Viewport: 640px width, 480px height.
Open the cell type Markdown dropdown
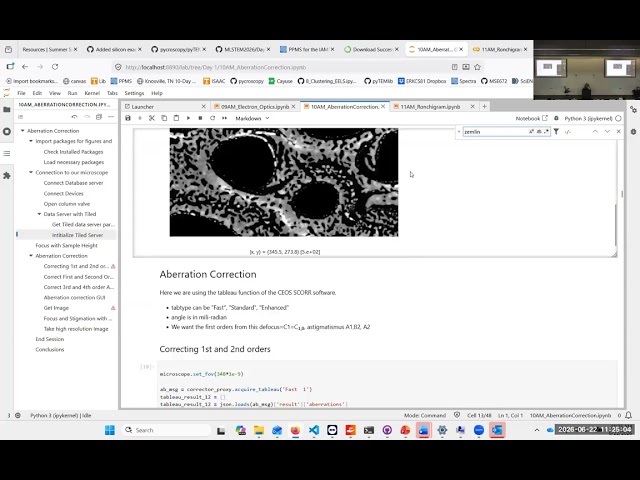[252, 118]
